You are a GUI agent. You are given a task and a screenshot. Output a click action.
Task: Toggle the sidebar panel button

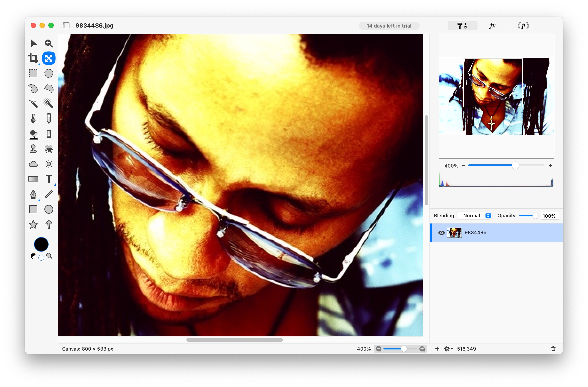(66, 26)
